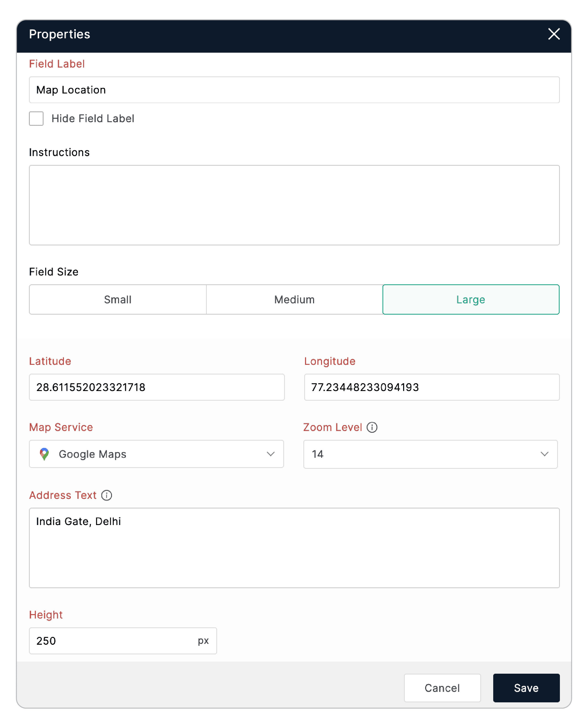588x728 pixels.
Task: Click the Latitude input field
Action: pyautogui.click(x=157, y=387)
